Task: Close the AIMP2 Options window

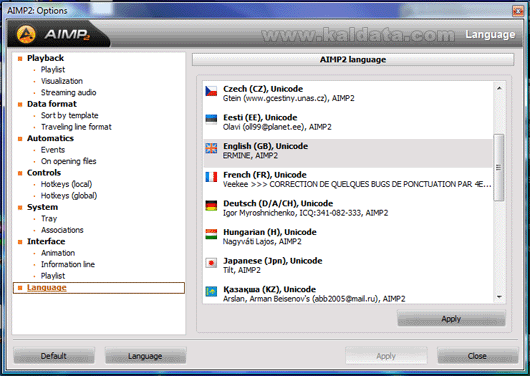Action: pos(517,11)
